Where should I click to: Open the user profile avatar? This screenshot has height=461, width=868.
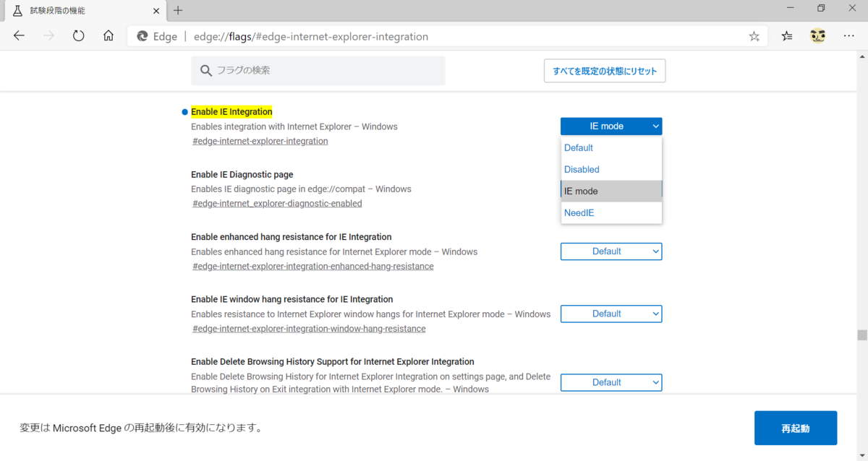click(818, 35)
